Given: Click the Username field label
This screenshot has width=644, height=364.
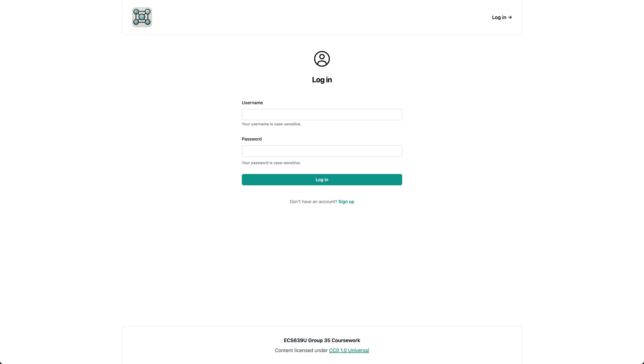Looking at the screenshot, I should (252, 103).
